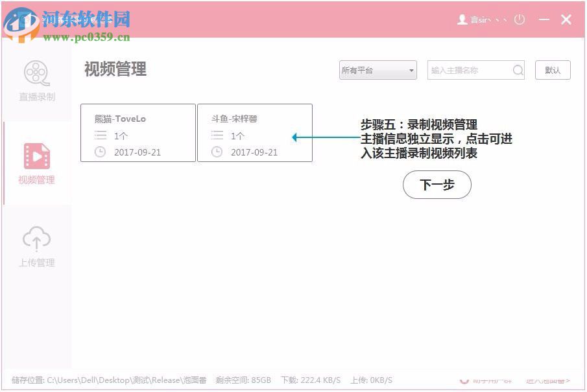Viewport: 587px width, 392px height.
Task: Click the 默认 default sort button
Action: click(x=552, y=70)
